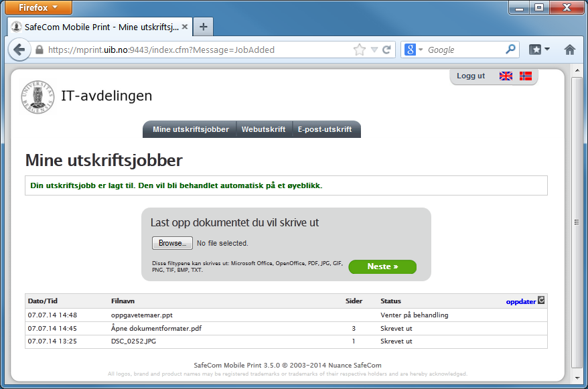The height and width of the screenshot is (389, 588).
Task: Open the Webutskrift tab
Action: click(x=263, y=130)
